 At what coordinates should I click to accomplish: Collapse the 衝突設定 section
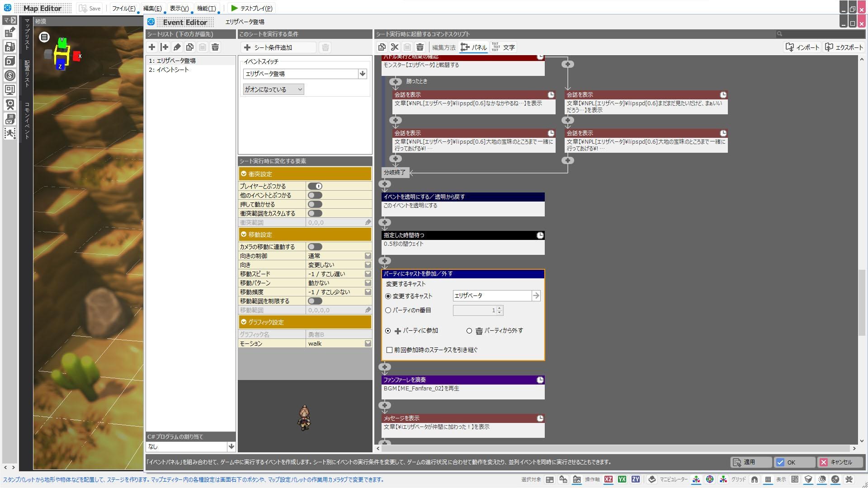(x=244, y=174)
